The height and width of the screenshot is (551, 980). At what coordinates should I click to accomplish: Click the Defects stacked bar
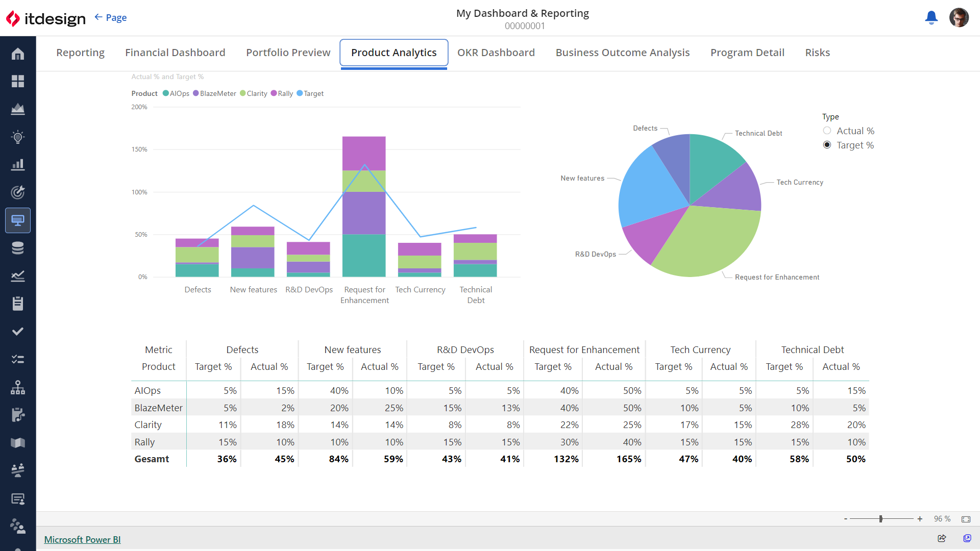point(197,258)
